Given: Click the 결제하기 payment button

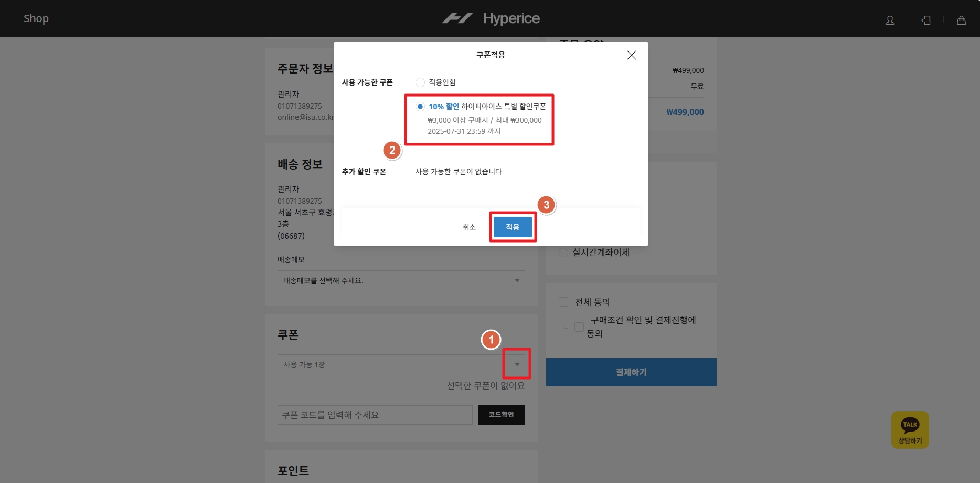Looking at the screenshot, I should 631,372.
